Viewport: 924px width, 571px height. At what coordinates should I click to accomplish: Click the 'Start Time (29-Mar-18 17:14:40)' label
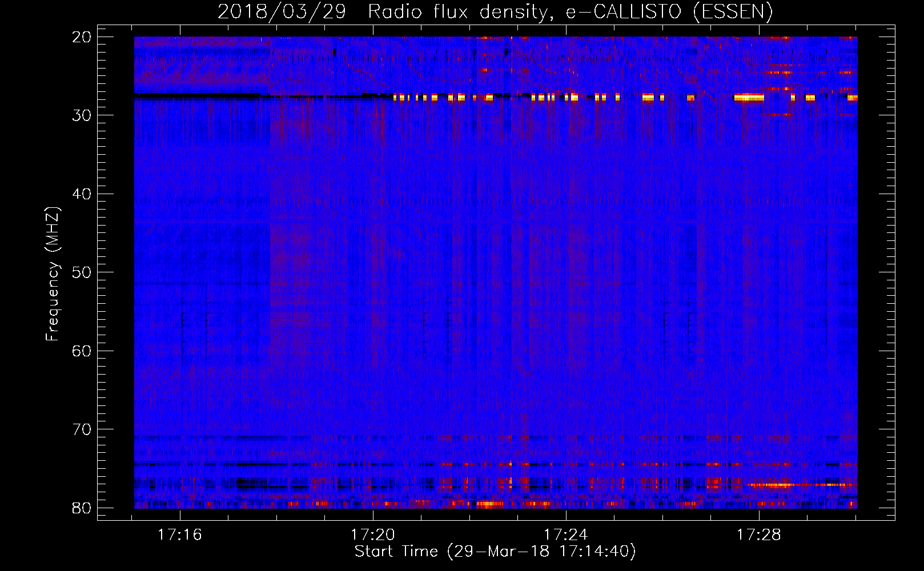[x=495, y=552]
